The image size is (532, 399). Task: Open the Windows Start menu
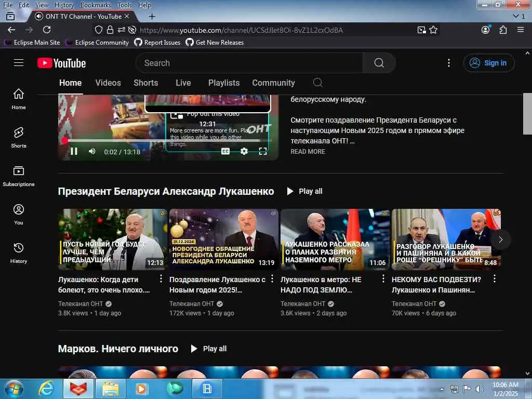14,389
